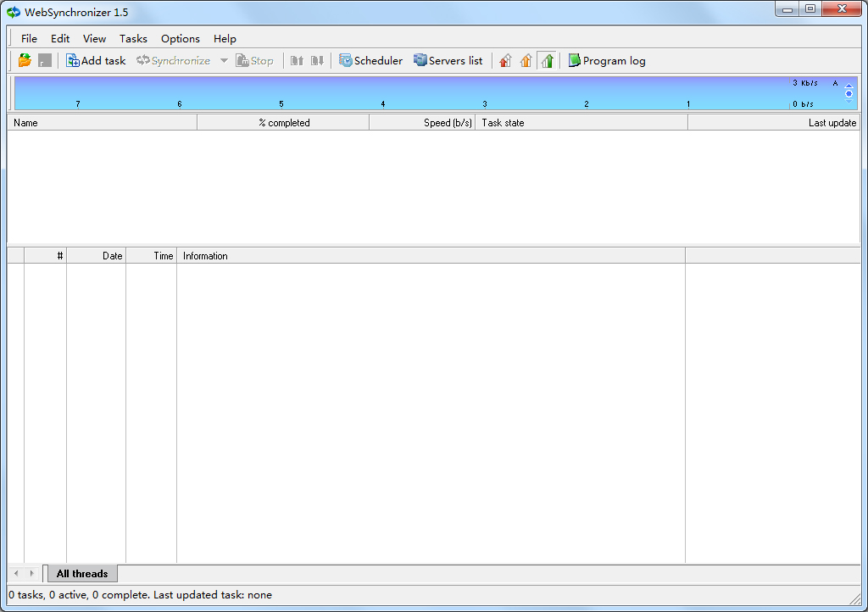Open the File menu
The width and height of the screenshot is (868, 612).
[29, 38]
